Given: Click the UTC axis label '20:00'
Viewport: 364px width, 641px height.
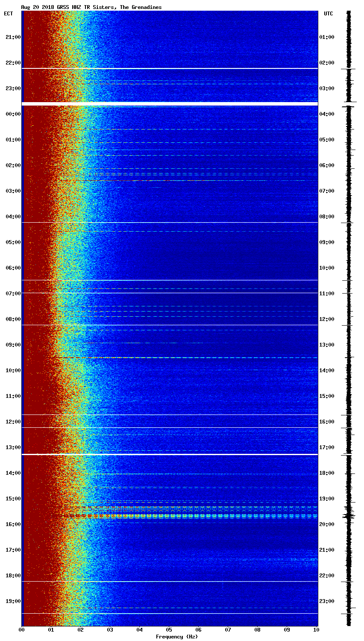Looking at the screenshot, I should click(327, 524).
